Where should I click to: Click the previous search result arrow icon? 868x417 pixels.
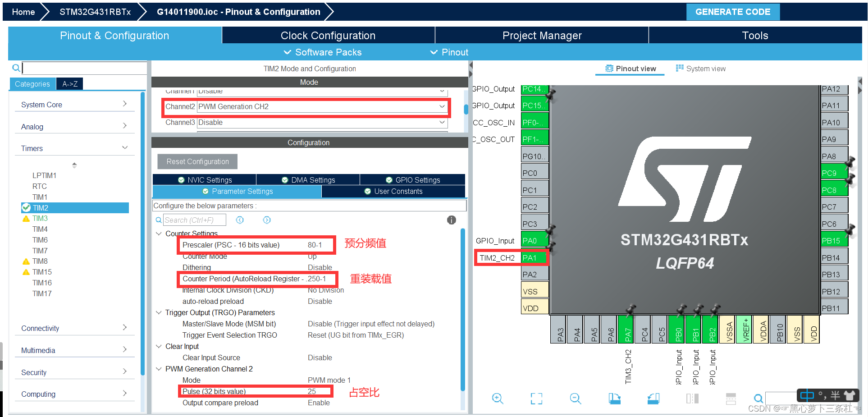tap(240, 220)
